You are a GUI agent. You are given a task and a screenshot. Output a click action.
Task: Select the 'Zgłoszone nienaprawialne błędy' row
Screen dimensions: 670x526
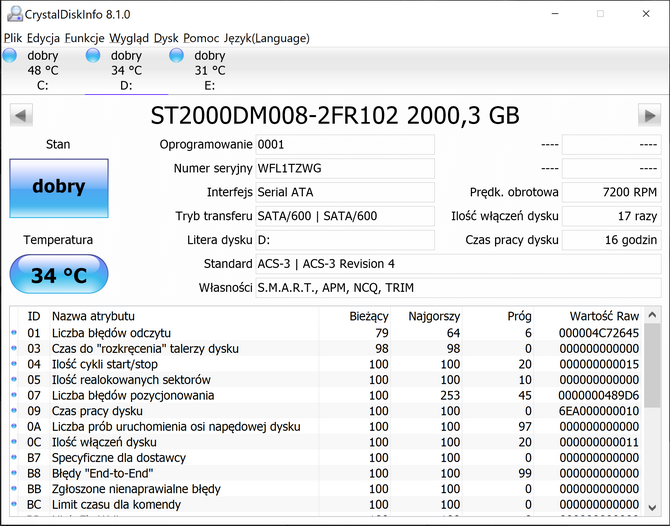click(326, 489)
